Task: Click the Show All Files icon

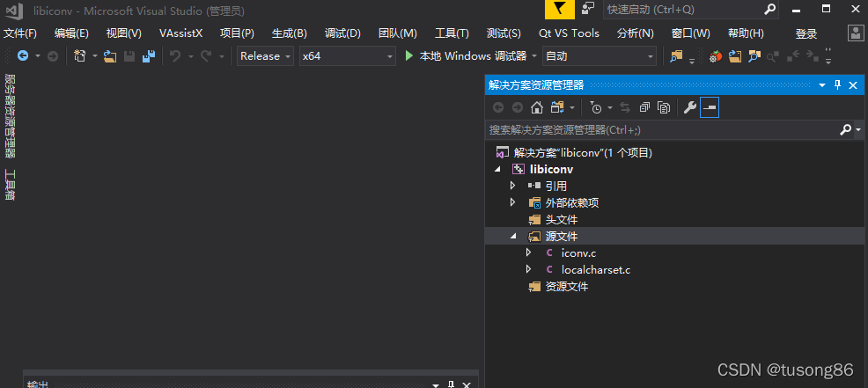Action: click(664, 107)
